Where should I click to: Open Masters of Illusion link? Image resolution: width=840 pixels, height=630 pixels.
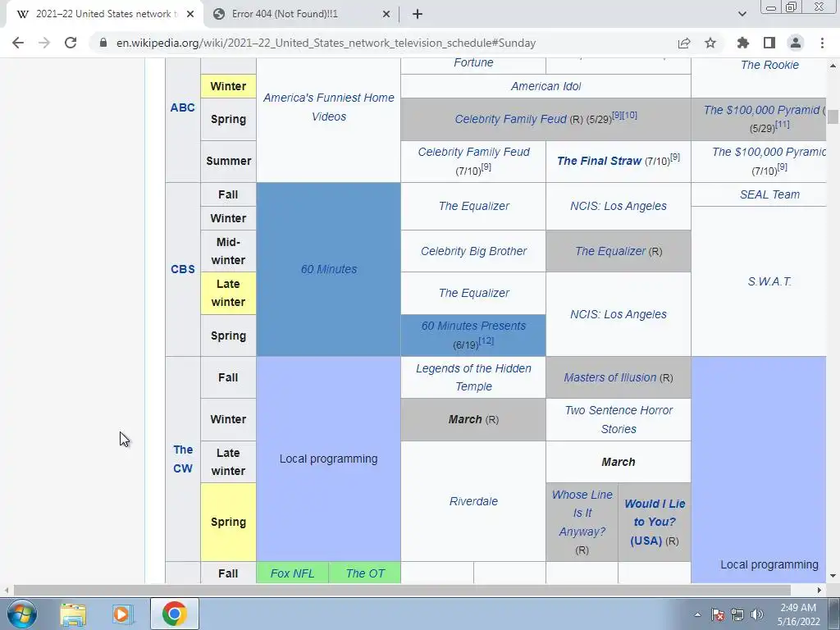coord(609,377)
